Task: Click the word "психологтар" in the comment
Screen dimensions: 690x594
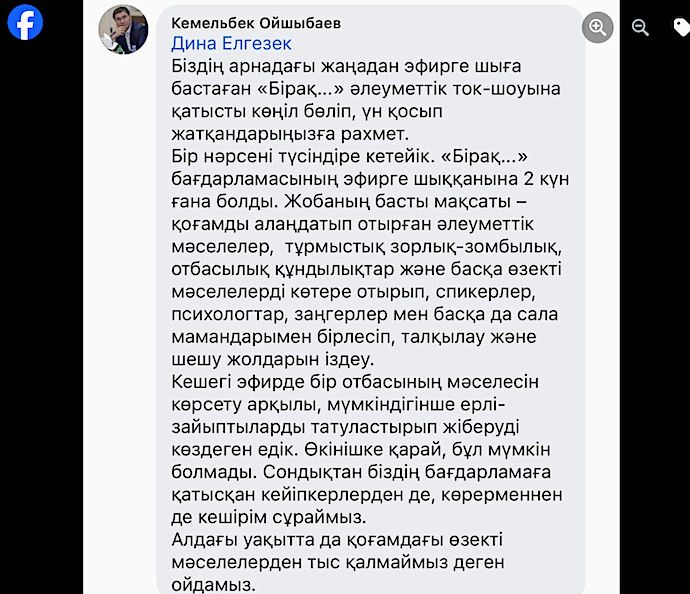Action: coord(228,315)
